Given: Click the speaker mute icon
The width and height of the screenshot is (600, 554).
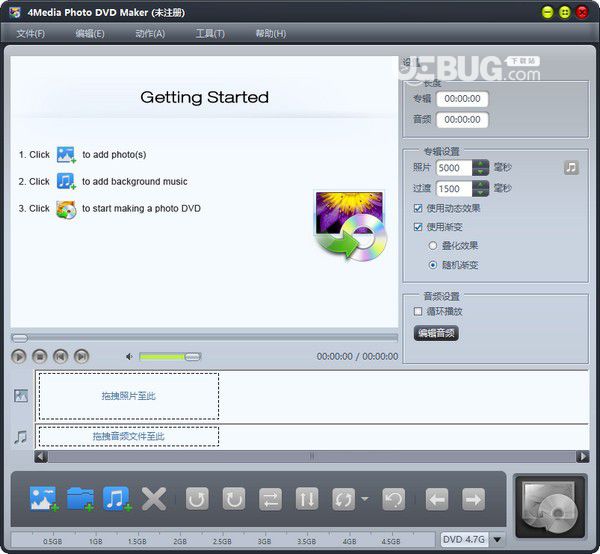Looking at the screenshot, I should pyautogui.click(x=129, y=357).
